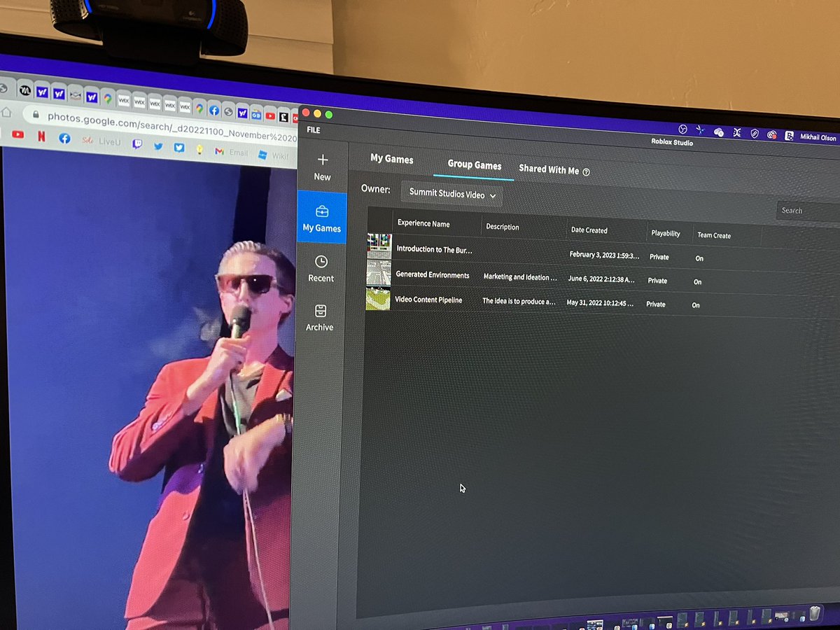The image size is (840, 630).
Task: Open the Netflix bookmark in the browser
Action: point(41,136)
